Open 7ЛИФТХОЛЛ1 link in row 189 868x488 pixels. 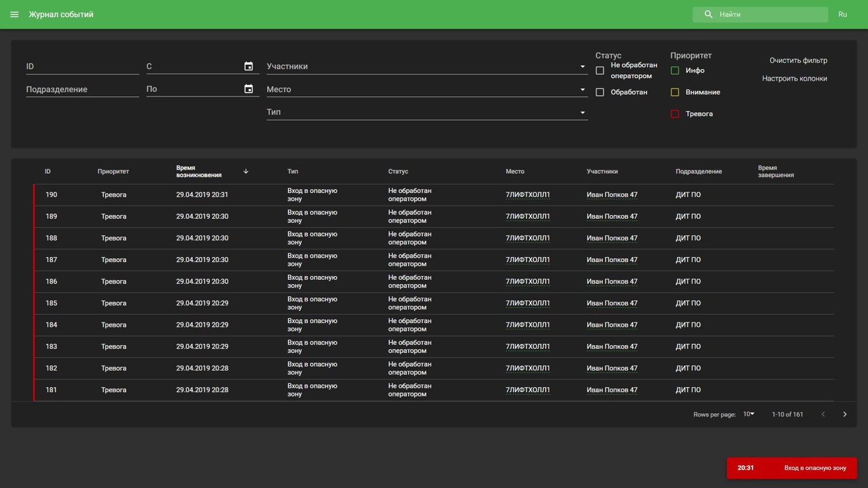[528, 216]
